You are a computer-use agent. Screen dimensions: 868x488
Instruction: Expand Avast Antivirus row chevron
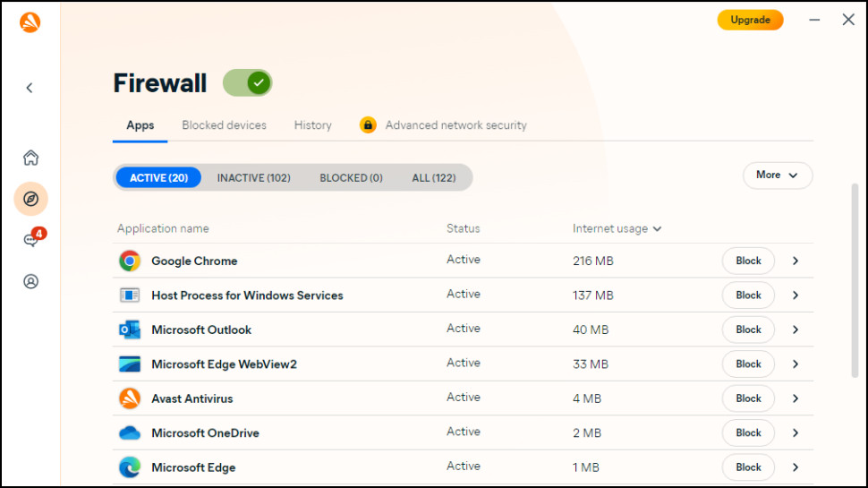click(796, 398)
